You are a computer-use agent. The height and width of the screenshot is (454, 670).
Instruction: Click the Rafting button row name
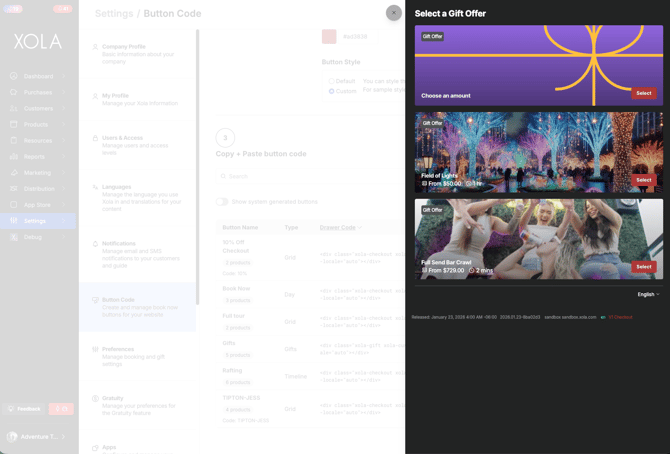pos(232,370)
